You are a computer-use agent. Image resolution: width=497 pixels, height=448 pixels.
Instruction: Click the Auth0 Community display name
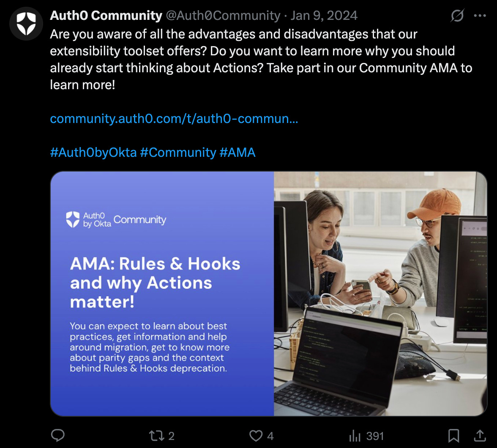[106, 16]
